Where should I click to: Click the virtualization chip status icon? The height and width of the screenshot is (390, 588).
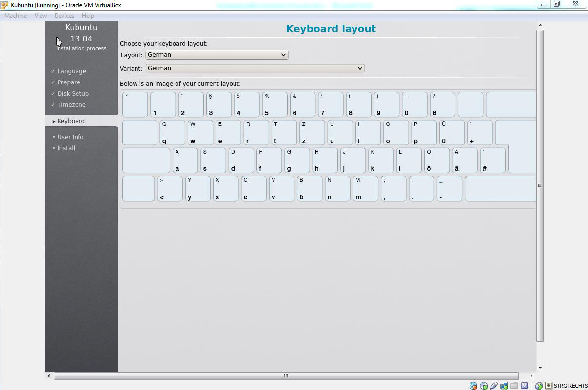point(524,386)
